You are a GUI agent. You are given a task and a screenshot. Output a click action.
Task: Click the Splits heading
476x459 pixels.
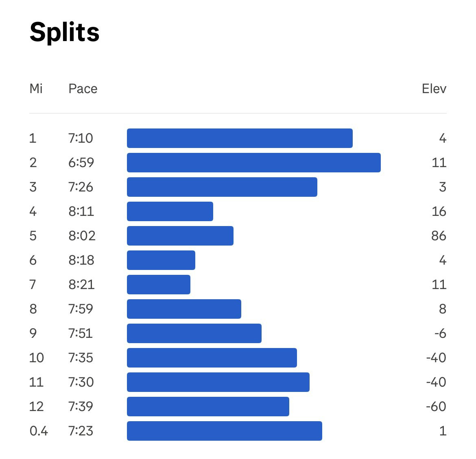point(65,33)
